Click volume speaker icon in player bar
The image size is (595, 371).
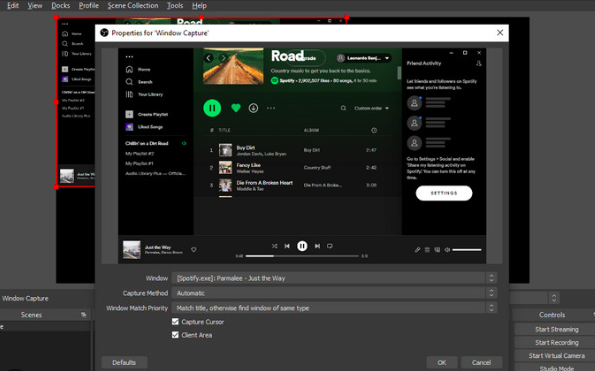coord(447,250)
